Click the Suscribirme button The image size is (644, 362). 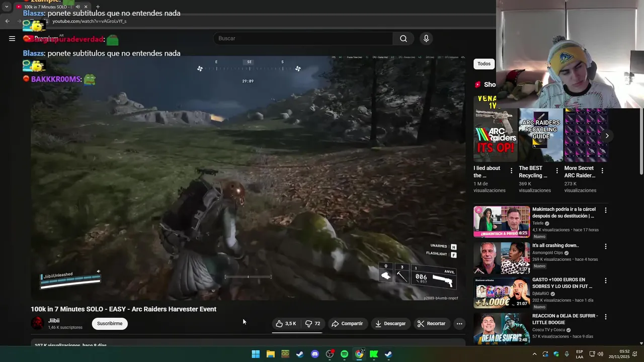(x=110, y=324)
